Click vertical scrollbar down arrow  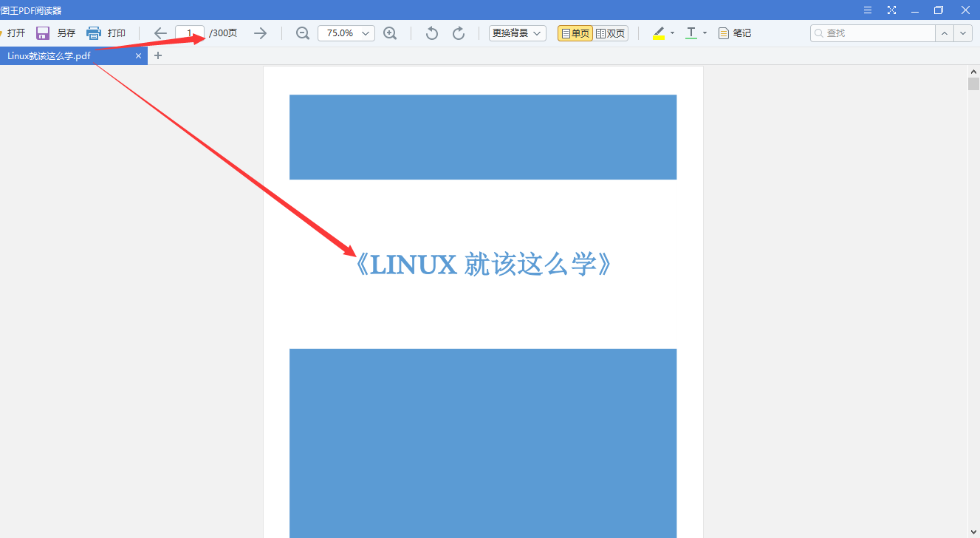tap(974, 532)
